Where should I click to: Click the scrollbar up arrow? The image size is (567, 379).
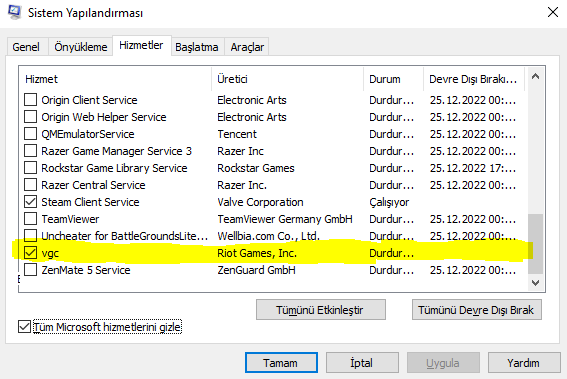(536, 77)
